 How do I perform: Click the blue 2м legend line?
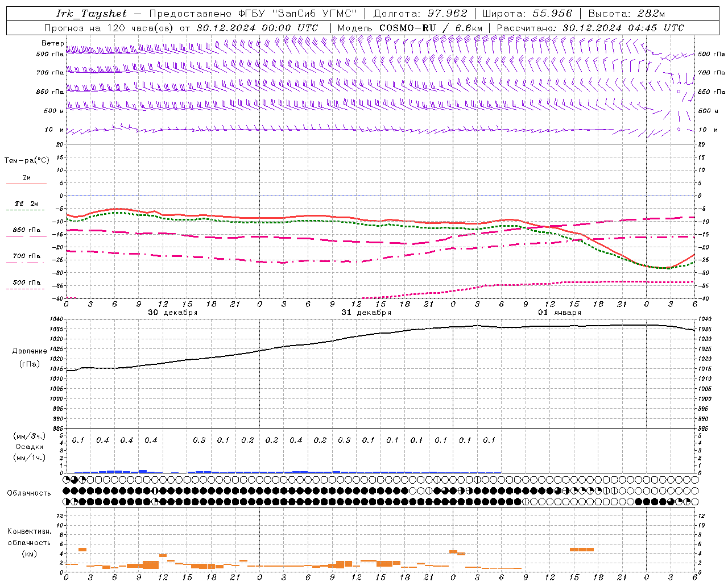tap(26, 184)
